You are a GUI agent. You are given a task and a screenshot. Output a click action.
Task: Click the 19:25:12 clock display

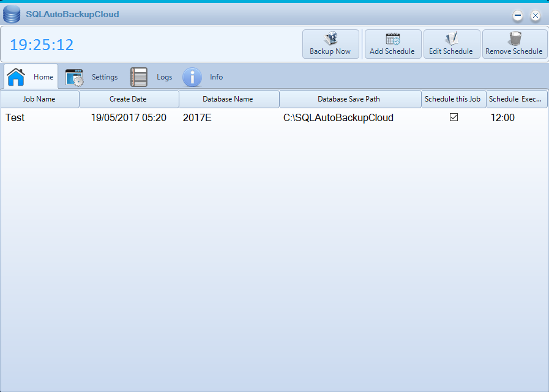[42, 45]
